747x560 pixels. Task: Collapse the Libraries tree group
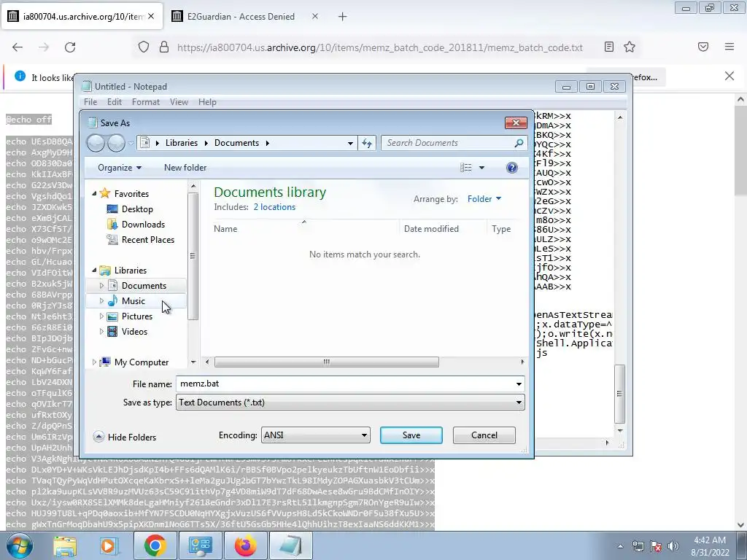94,271
